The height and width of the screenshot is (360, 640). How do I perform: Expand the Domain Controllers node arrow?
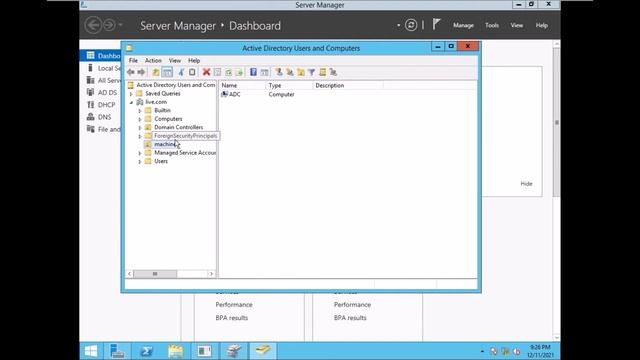[140, 128]
